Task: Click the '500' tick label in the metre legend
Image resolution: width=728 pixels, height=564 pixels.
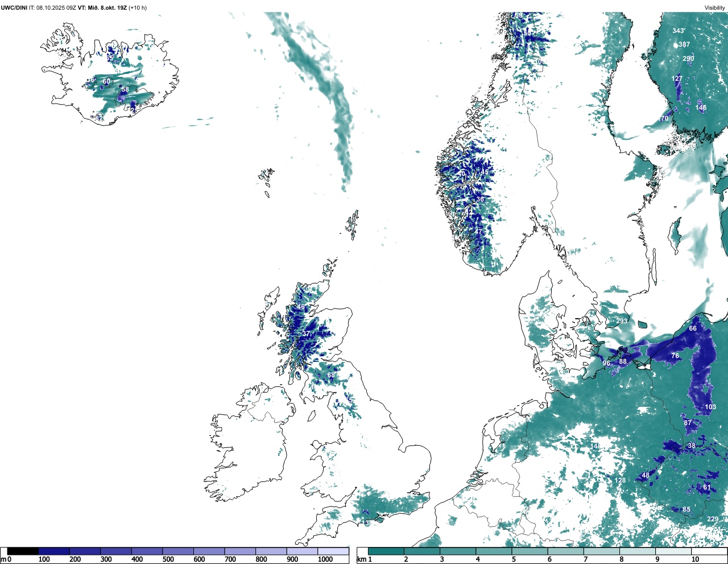Action: point(168,559)
